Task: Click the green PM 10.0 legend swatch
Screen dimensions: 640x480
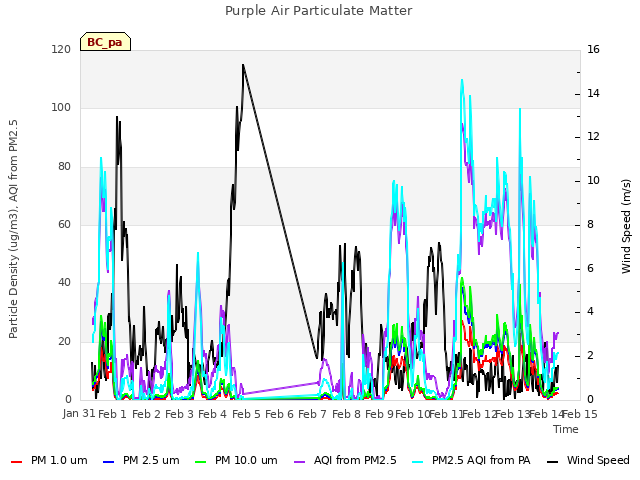Action: click(200, 461)
